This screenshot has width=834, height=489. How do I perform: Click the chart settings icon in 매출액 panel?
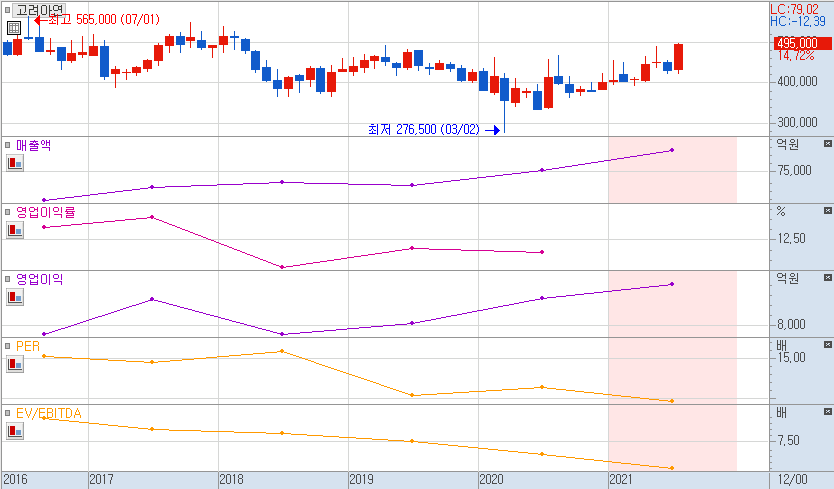tap(15, 163)
